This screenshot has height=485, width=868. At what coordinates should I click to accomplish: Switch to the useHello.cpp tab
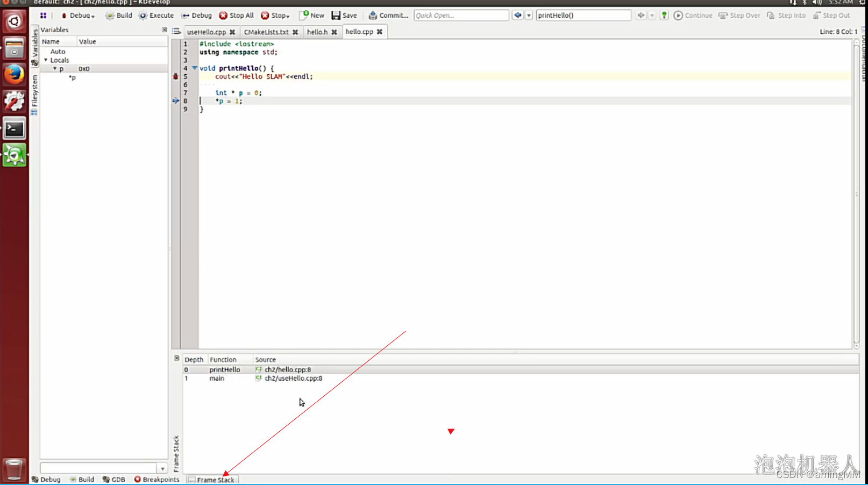(x=207, y=32)
